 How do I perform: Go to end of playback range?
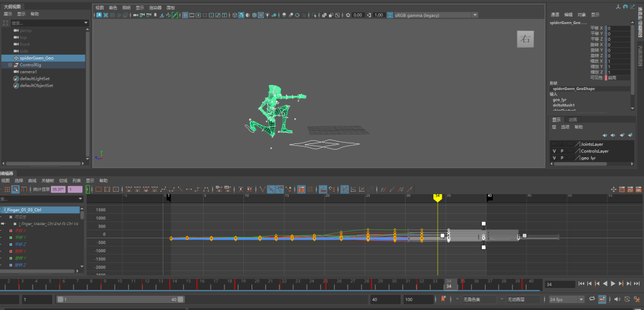[x=637, y=284]
